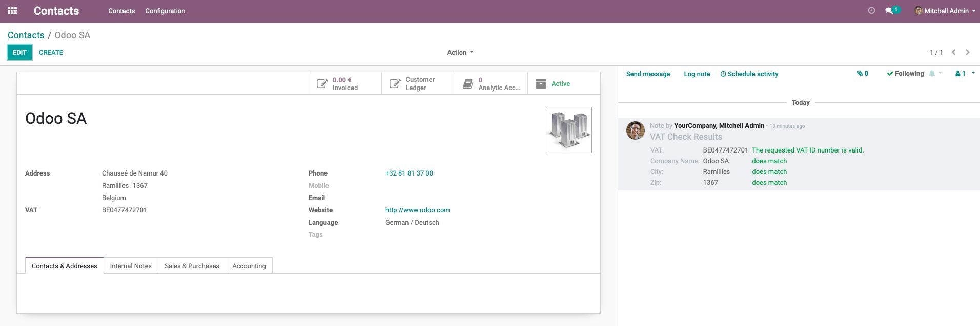This screenshot has width=980, height=326.
Task: Switch to Contacts & Addresses tab
Action: pos(65,266)
